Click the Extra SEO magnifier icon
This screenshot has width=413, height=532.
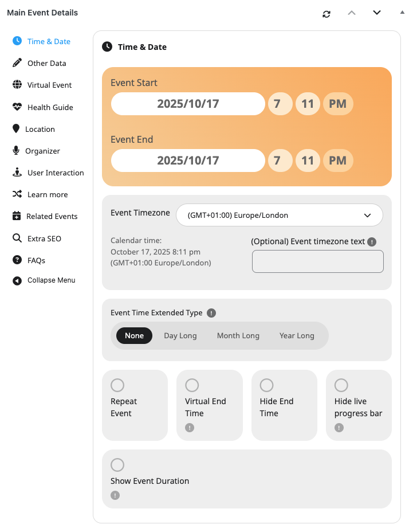[17, 238]
